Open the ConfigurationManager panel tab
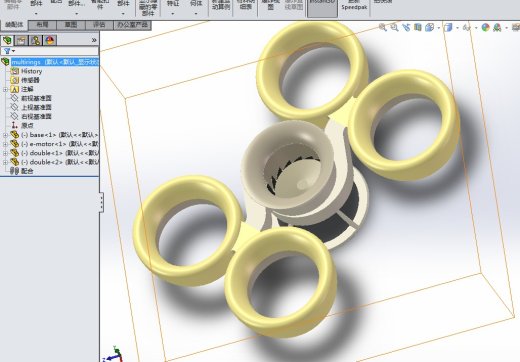This screenshot has height=362, width=520. 36,41
